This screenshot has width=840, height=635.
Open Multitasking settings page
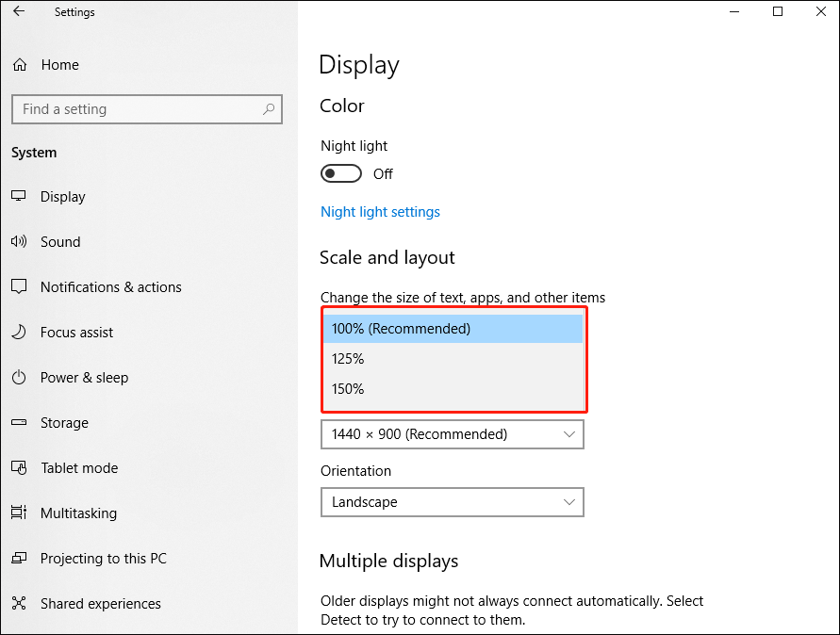(78, 513)
